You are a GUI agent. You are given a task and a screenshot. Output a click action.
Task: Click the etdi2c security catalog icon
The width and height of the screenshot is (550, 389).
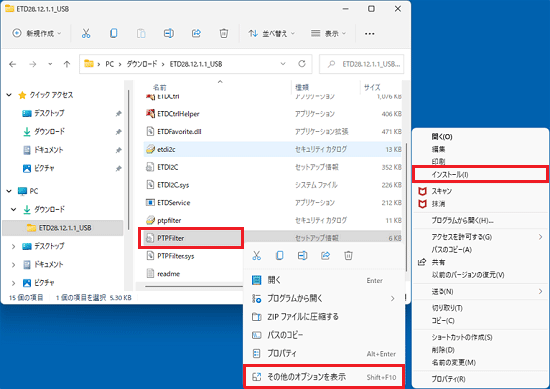pyautogui.click(x=150, y=149)
